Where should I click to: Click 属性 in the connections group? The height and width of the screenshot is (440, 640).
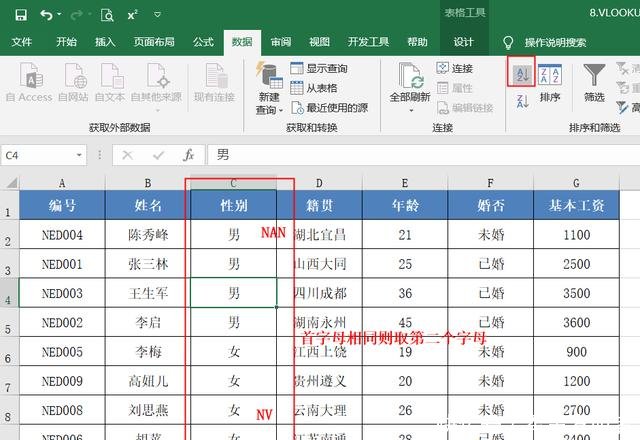[455, 88]
